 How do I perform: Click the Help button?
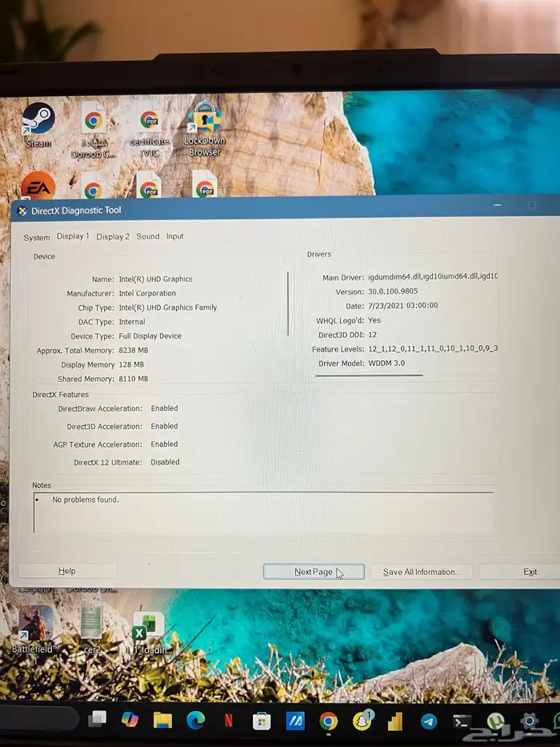[x=67, y=571]
